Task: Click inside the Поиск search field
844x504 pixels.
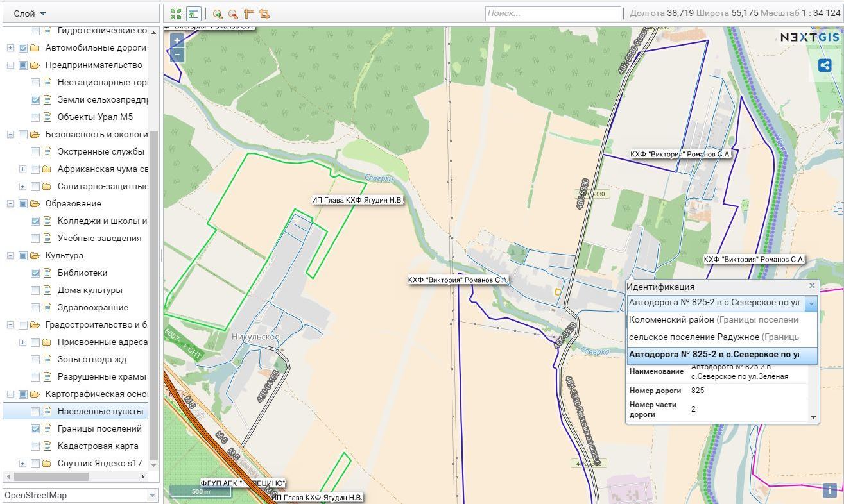Action: pos(552,12)
